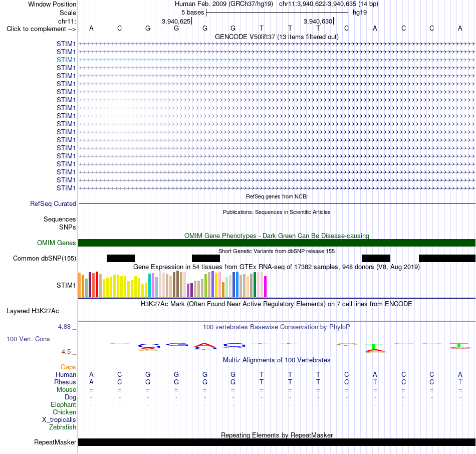Click the 'Human Feb. 2009 (GRCh37/hg19)' assembly text
This screenshot has height=454, width=476.
tap(224, 4)
